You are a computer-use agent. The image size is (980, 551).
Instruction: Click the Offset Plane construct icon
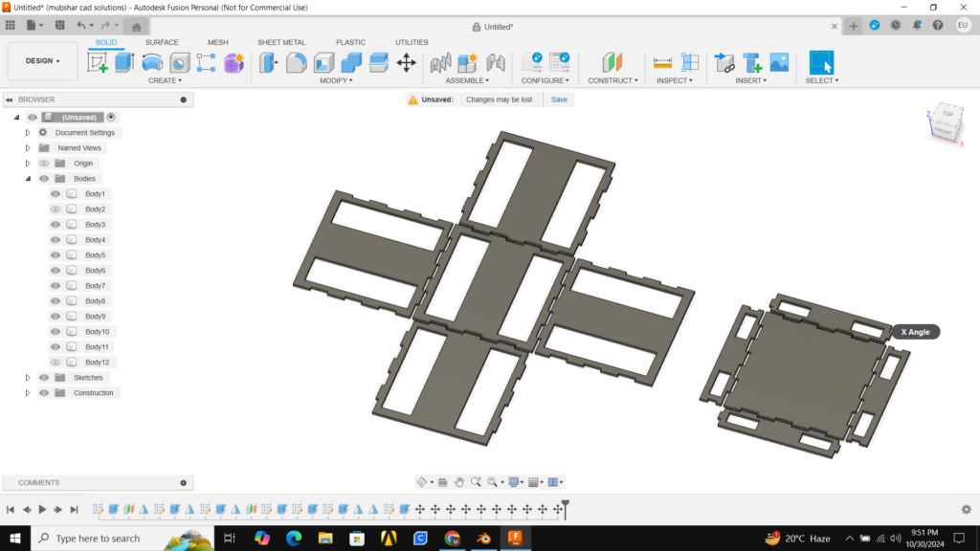(x=612, y=63)
